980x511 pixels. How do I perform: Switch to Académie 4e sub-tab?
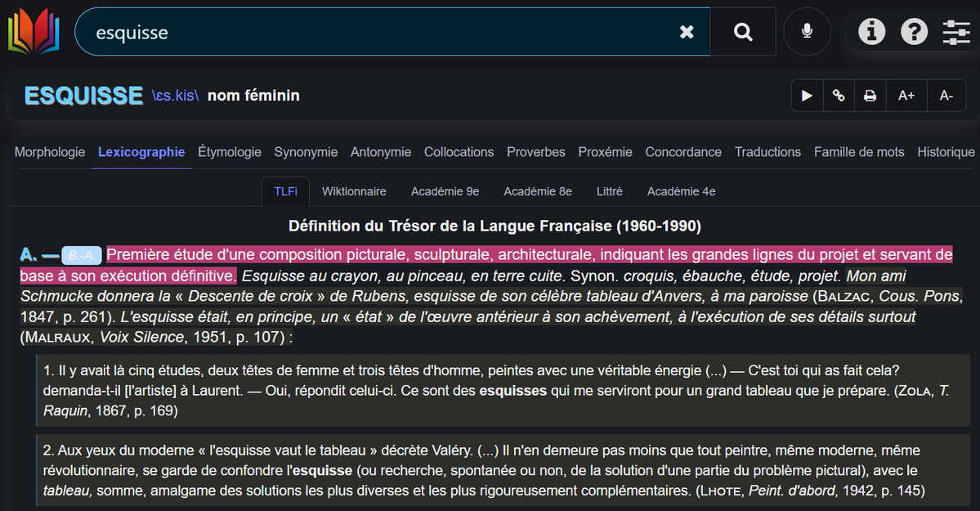pos(681,191)
